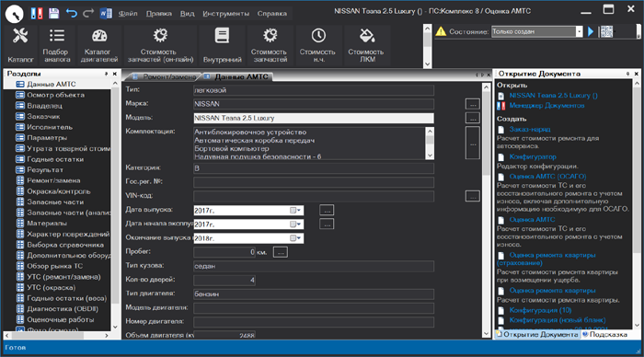The image size is (644, 357).
Task: Select Параметры section
Action: click(47, 138)
